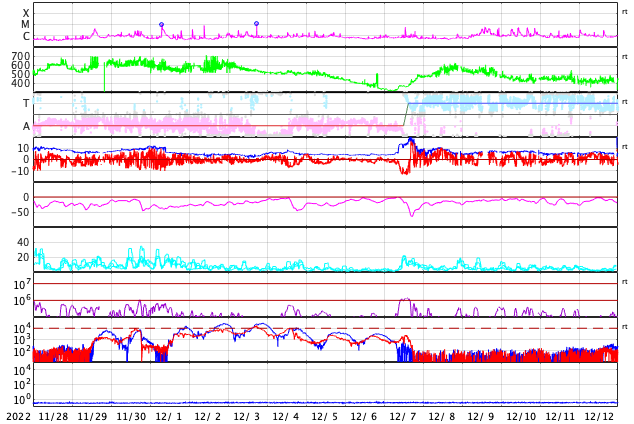The image size is (634, 424).
Task: Click the rt label beside the solar wind speed panel
Action: click(625, 57)
